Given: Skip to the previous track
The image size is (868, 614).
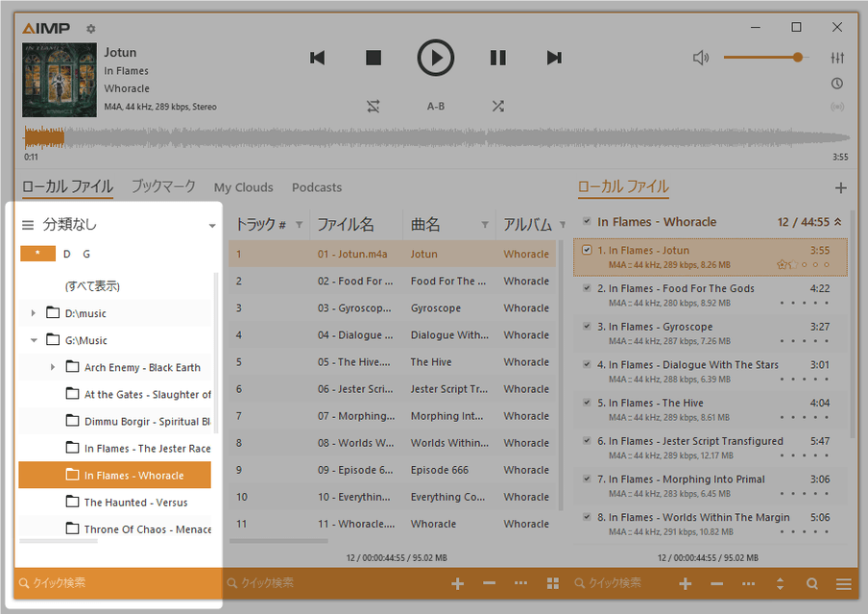Looking at the screenshot, I should pyautogui.click(x=317, y=58).
